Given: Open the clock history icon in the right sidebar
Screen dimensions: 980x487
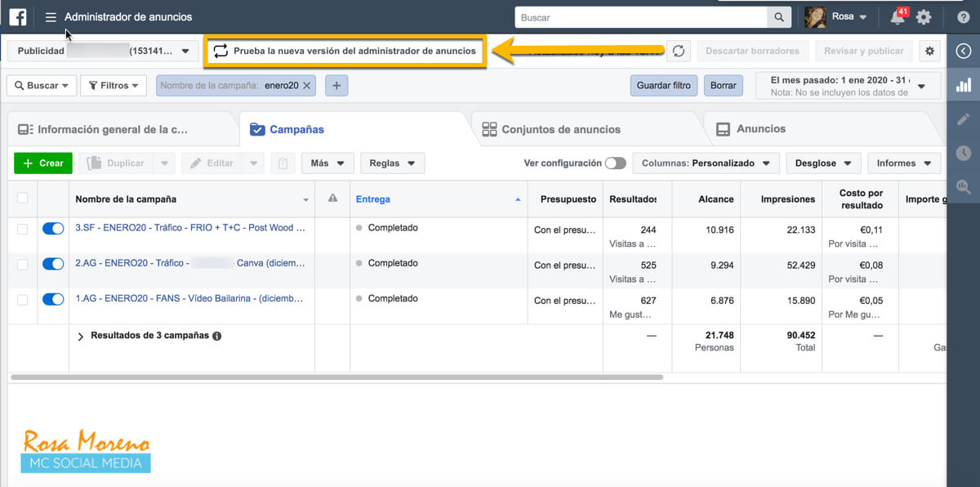Looking at the screenshot, I should pos(964,153).
